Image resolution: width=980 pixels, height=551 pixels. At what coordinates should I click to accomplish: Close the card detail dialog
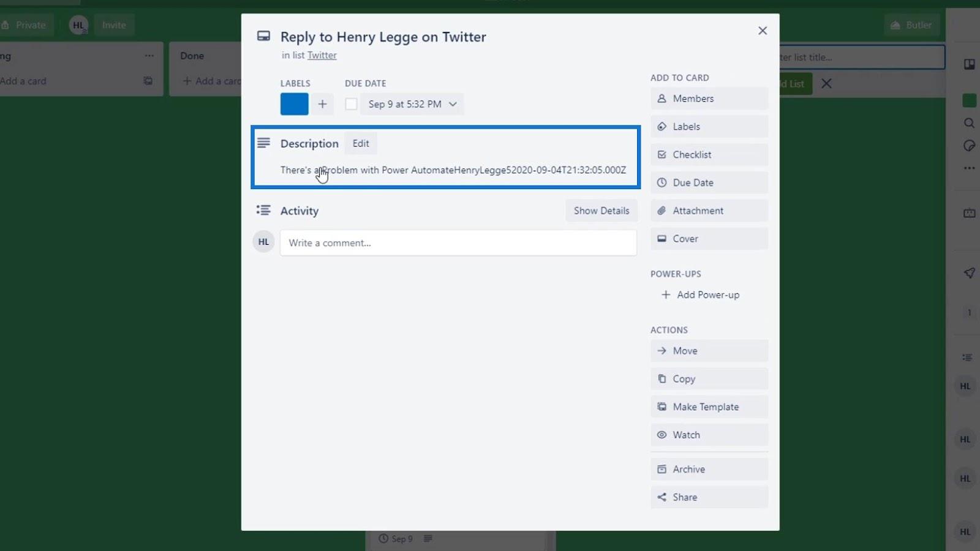tap(763, 31)
